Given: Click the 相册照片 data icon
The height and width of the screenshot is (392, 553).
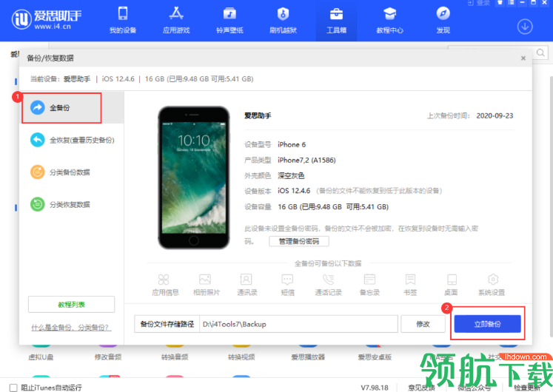Looking at the screenshot, I should coord(207,285).
